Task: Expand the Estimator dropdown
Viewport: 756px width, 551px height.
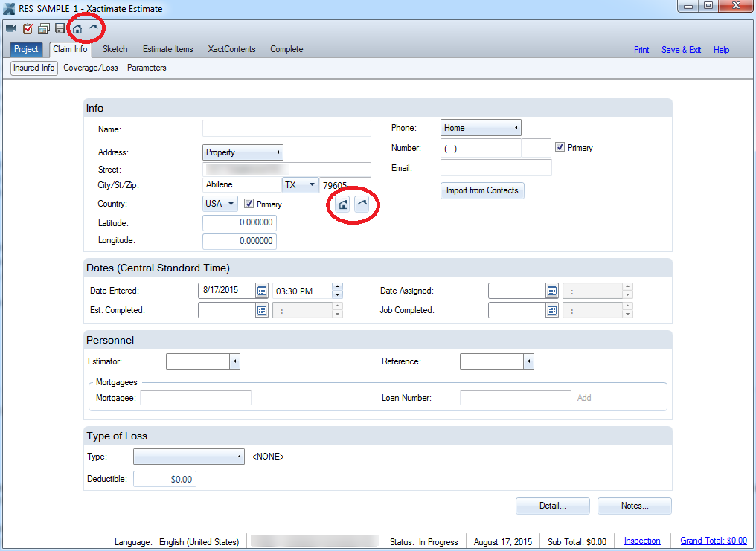Action: [x=235, y=361]
